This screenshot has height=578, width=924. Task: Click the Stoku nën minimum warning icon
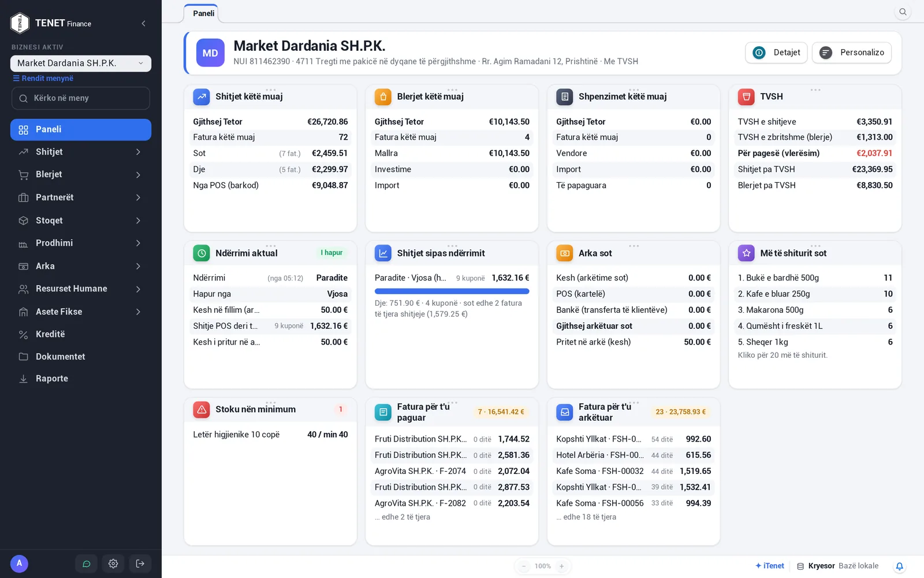pos(202,409)
